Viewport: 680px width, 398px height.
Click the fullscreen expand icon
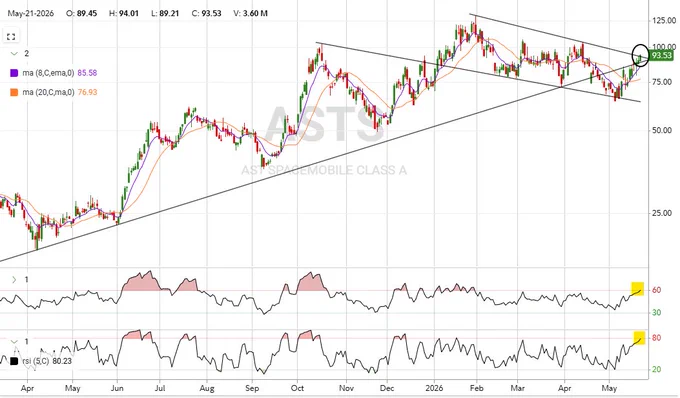(11, 37)
